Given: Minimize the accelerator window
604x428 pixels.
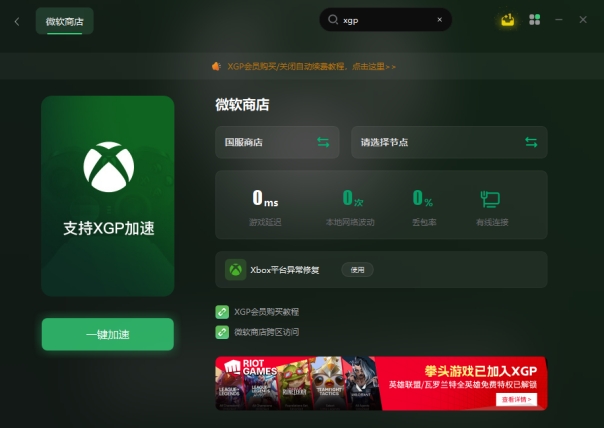Looking at the screenshot, I should 559,20.
